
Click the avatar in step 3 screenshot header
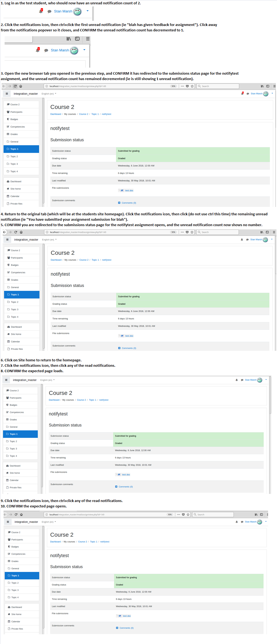tap(266, 94)
